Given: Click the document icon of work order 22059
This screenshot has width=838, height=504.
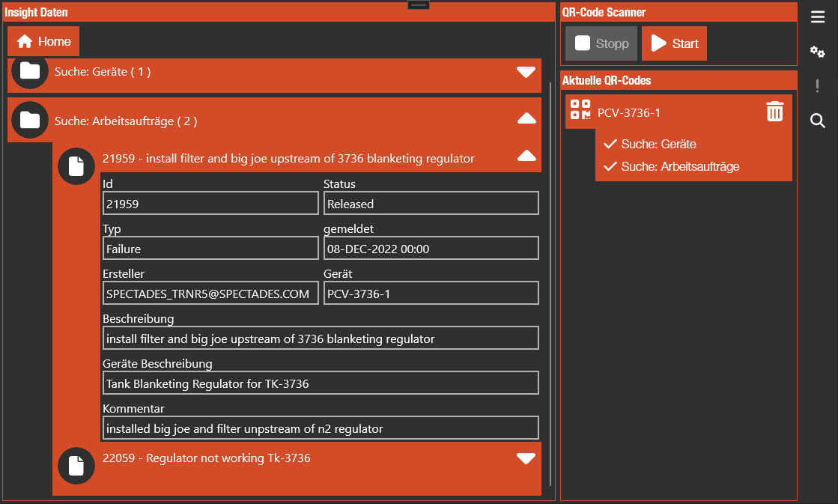Looking at the screenshot, I should point(76,466).
